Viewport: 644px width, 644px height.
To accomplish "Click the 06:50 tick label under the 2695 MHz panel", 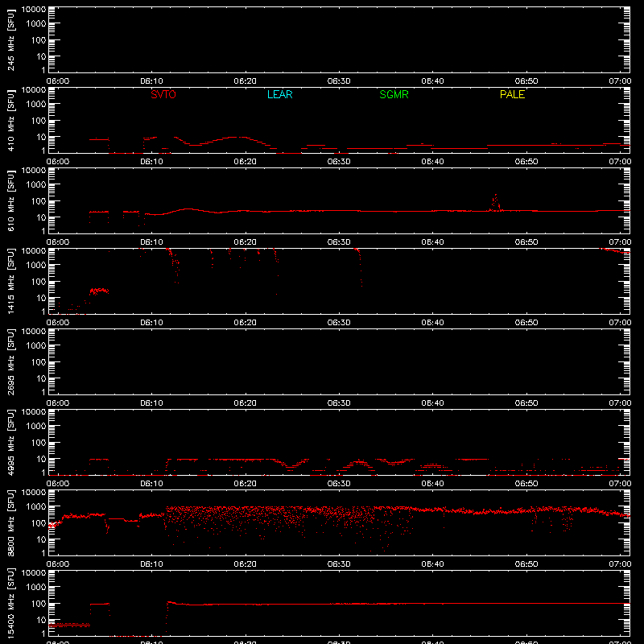I will 526,403.
